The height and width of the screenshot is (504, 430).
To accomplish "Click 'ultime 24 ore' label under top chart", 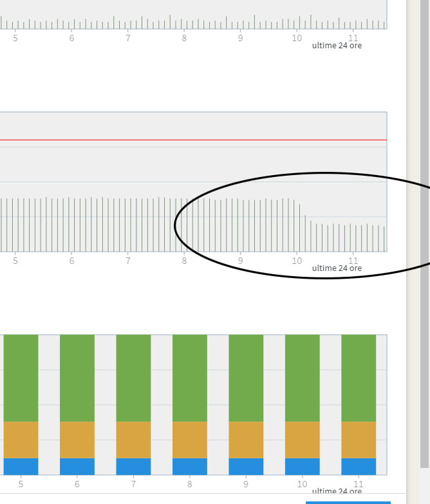I will pyautogui.click(x=337, y=46).
